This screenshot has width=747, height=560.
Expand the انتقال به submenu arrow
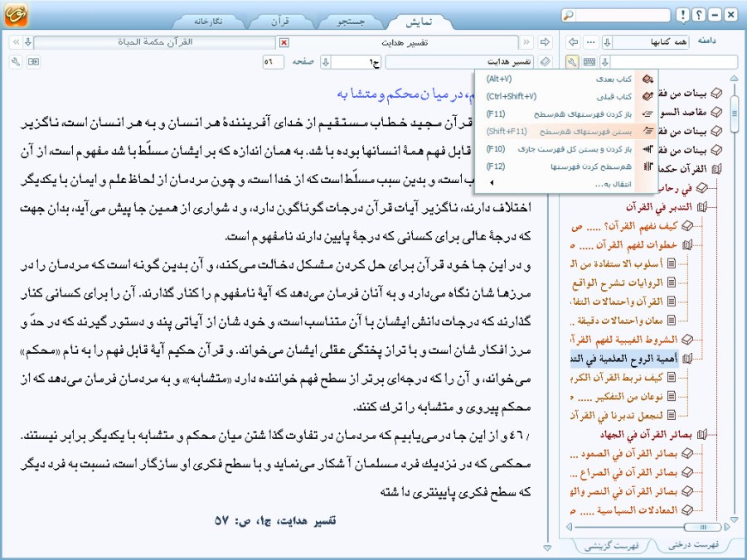pyautogui.click(x=491, y=183)
